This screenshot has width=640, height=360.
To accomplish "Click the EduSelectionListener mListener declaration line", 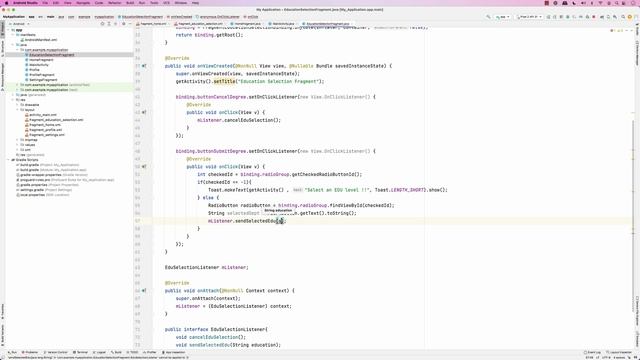I will point(207,267).
